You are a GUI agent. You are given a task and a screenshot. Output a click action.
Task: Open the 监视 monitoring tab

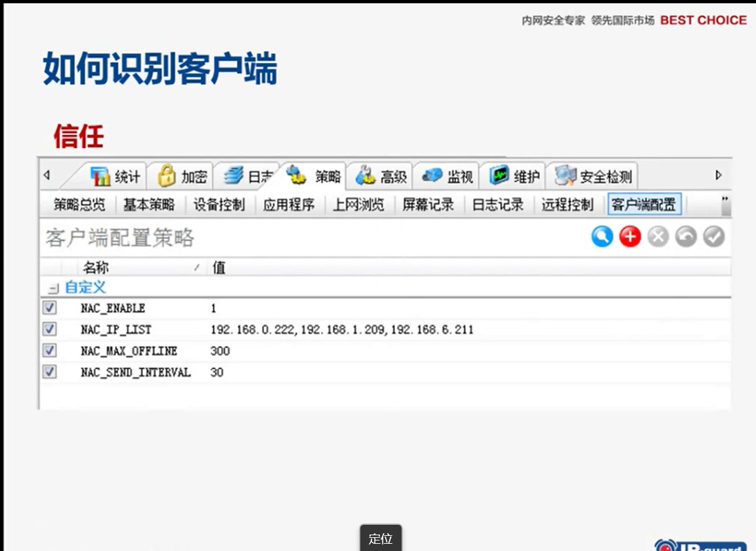click(448, 176)
